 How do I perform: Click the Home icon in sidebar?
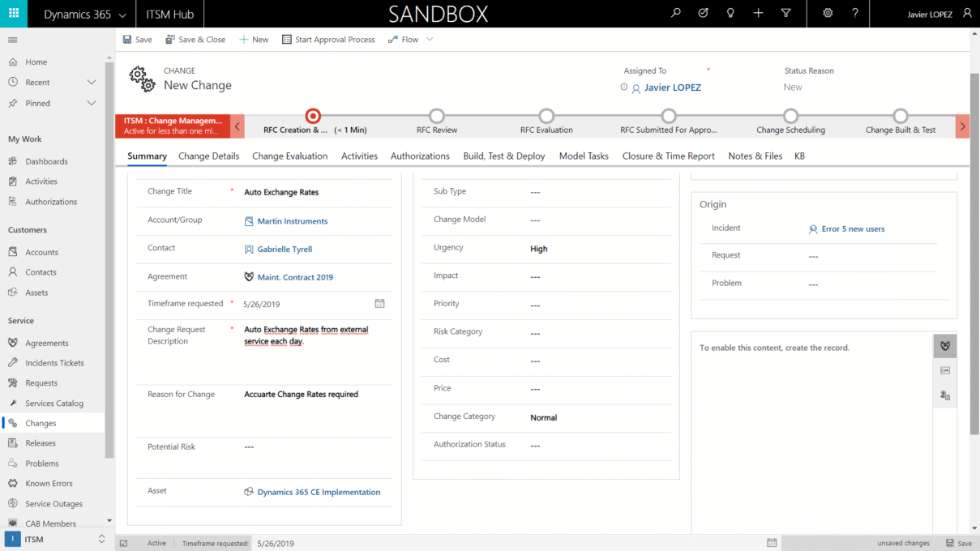(13, 62)
